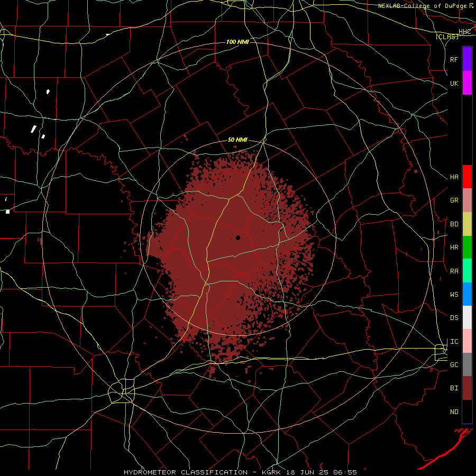The width and height of the screenshot is (476, 476).
Task: Click the "100 NMI" range ring label
Action: pos(237,42)
